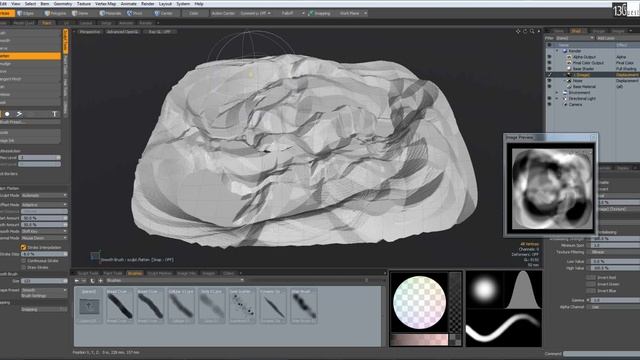The image size is (640, 360).
Task: Select the first Broad Crush brush preset
Action: [x=120, y=306]
